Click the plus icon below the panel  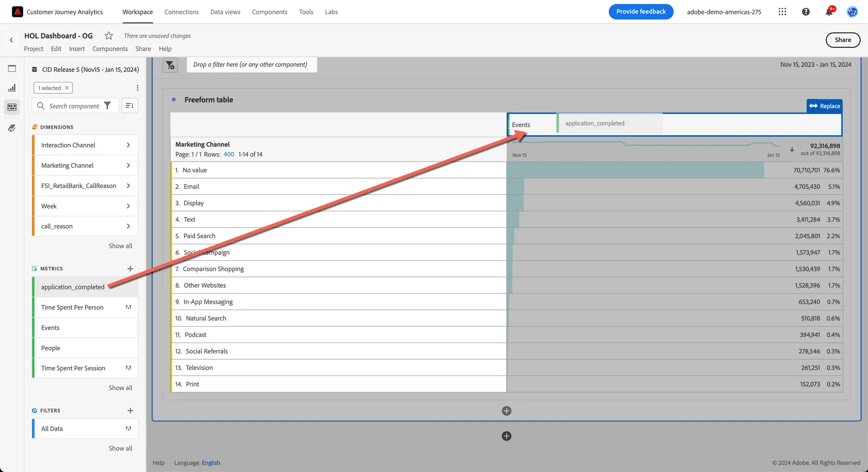[x=507, y=436]
